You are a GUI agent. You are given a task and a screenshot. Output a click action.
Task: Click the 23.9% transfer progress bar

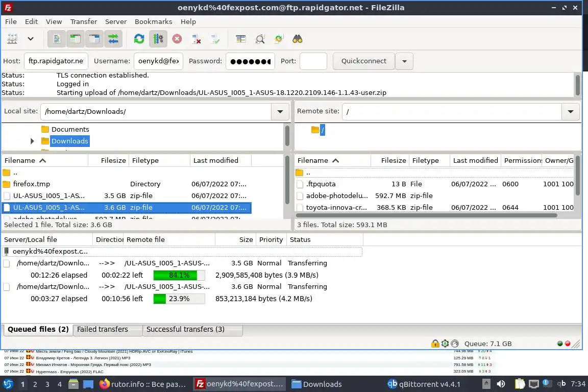[179, 299]
